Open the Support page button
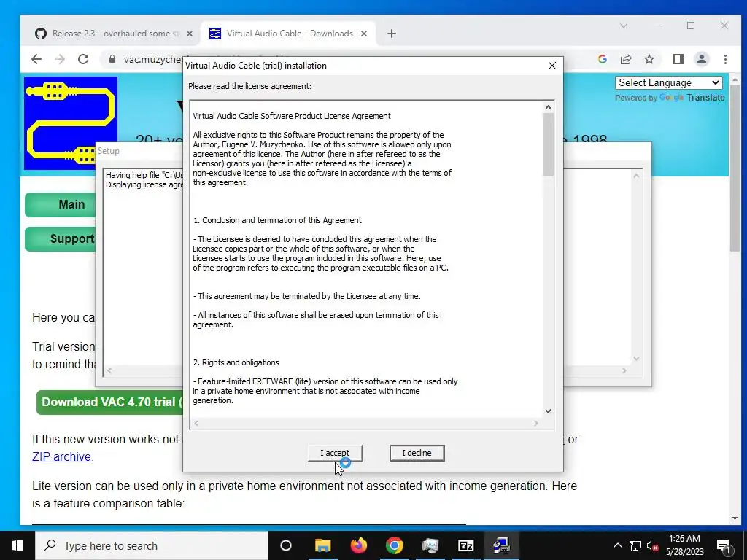Screen dimensions: 747x560 tap(61, 239)
